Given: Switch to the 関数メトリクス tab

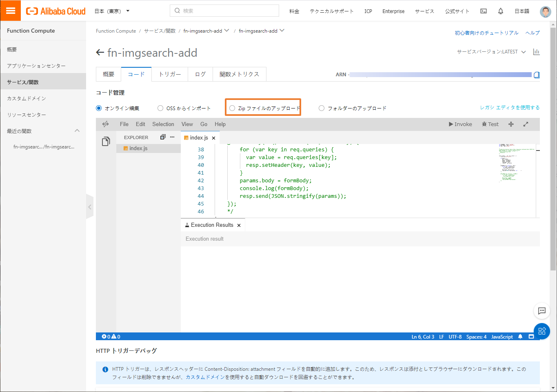Looking at the screenshot, I should click(x=240, y=74).
